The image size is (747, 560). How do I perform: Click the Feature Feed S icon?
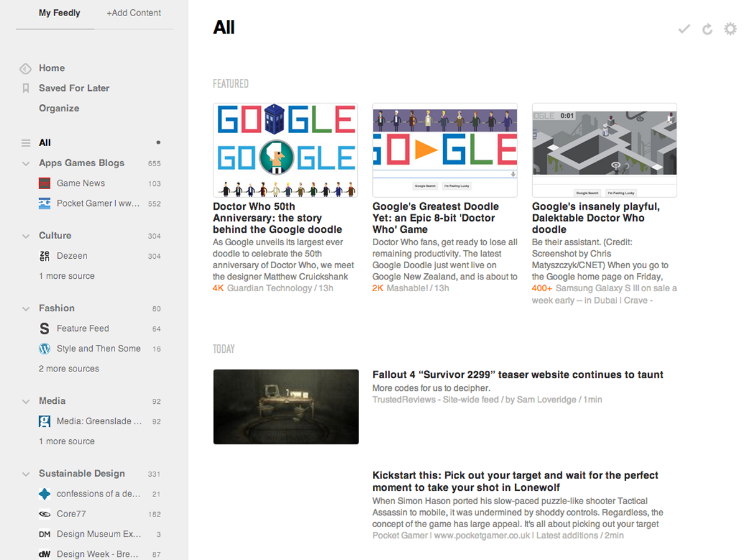(44, 329)
